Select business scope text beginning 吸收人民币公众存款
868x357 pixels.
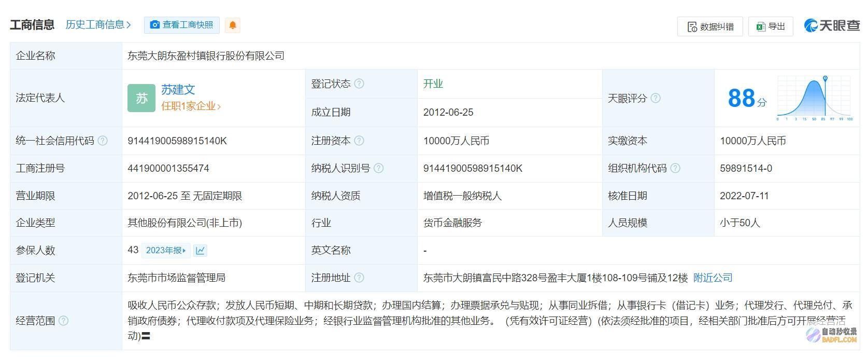coord(490,321)
